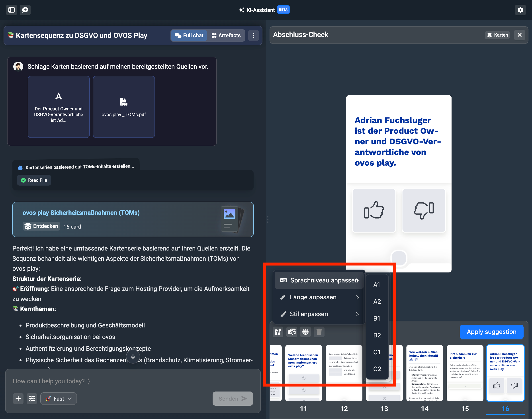The image size is (532, 419).
Task: Open the Fast model dropdown
Action: [x=58, y=398]
